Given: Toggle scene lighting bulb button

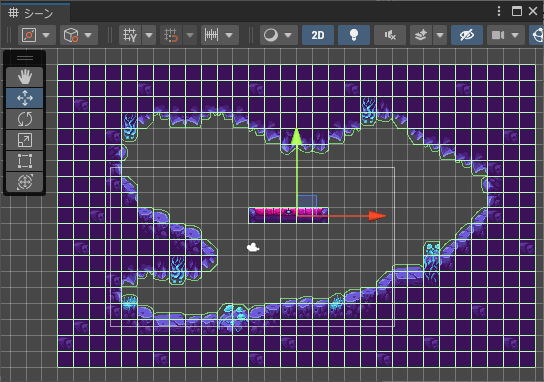Looking at the screenshot, I should point(354,35).
